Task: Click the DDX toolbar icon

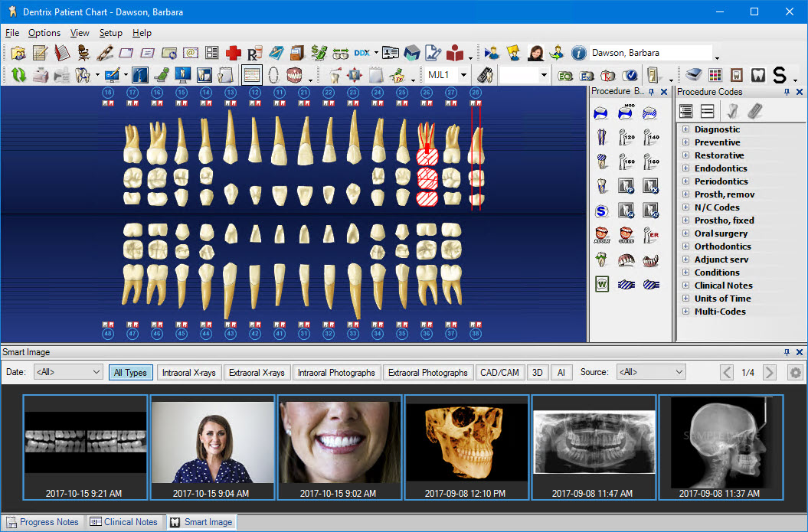Action: pyautogui.click(x=361, y=53)
